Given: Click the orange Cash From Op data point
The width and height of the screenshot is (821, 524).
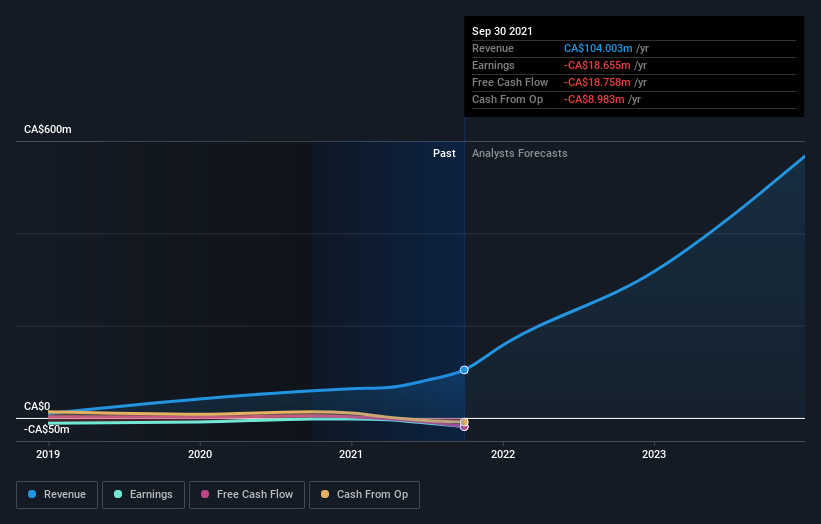Looking at the screenshot, I should coord(464,421).
